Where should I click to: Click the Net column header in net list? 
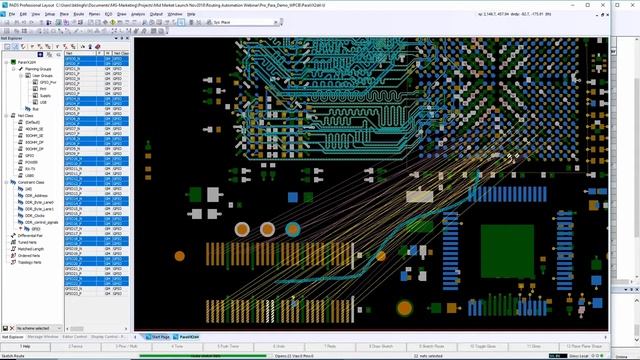coord(80,53)
